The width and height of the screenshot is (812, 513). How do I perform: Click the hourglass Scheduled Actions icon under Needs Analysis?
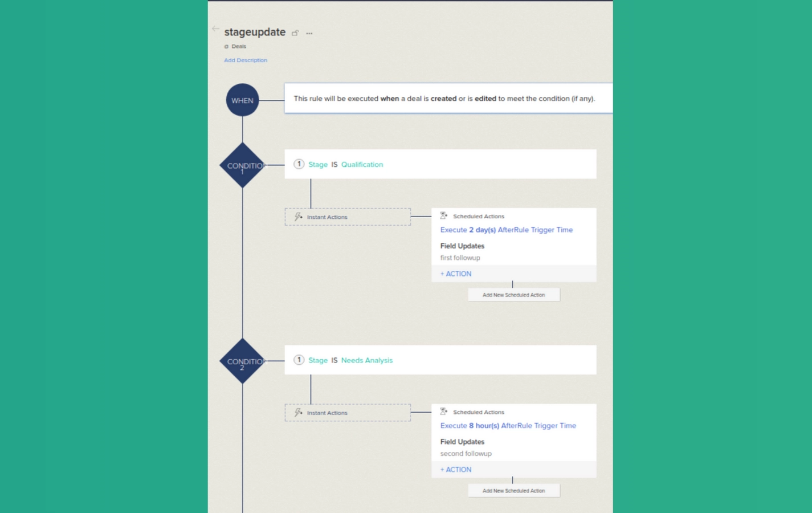click(x=444, y=412)
